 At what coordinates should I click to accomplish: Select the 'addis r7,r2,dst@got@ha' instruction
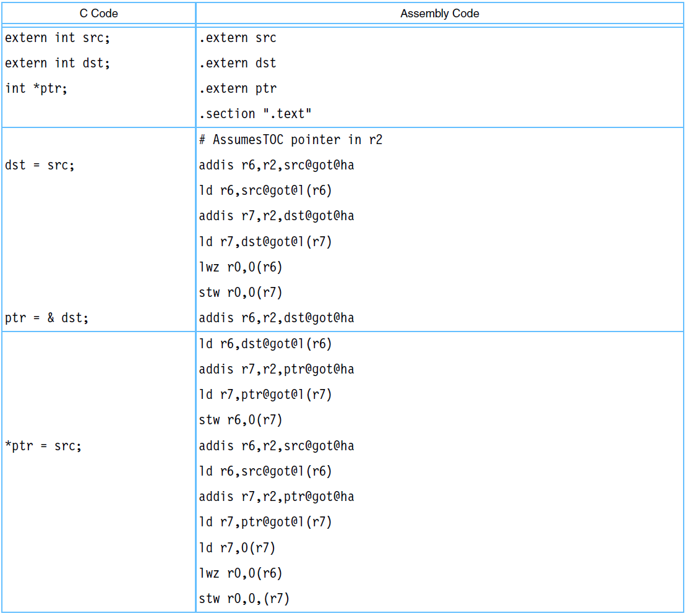(x=277, y=216)
